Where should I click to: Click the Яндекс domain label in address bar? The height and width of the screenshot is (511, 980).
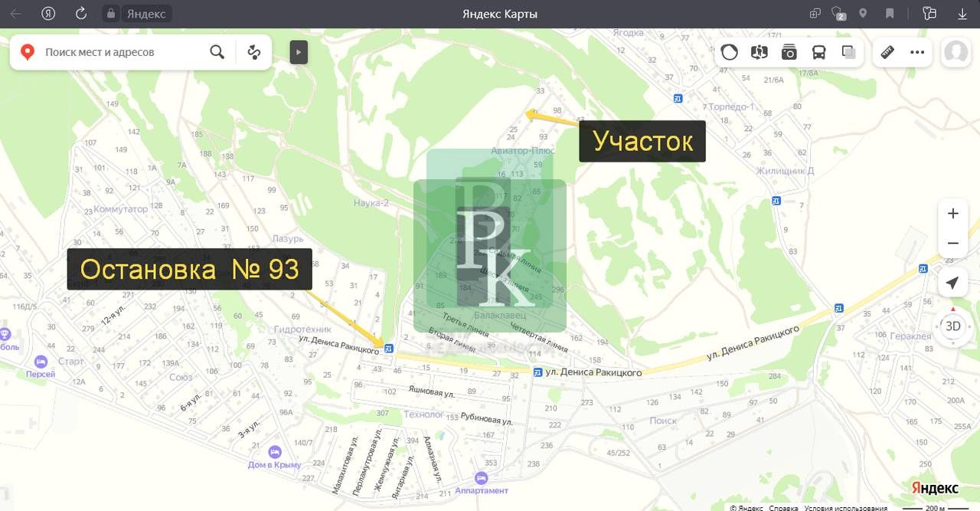pyautogui.click(x=146, y=14)
